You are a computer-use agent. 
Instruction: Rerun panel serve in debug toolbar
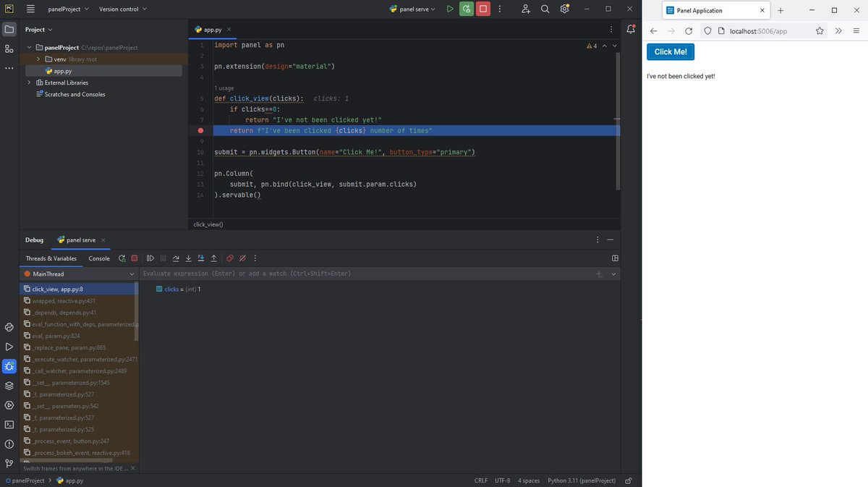[122, 258]
